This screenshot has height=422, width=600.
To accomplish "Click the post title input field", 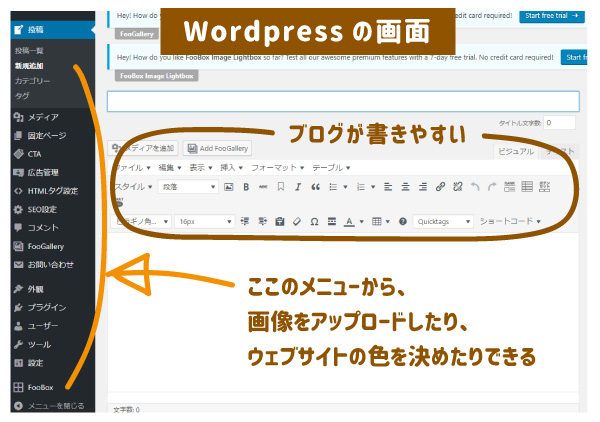I will [x=342, y=101].
